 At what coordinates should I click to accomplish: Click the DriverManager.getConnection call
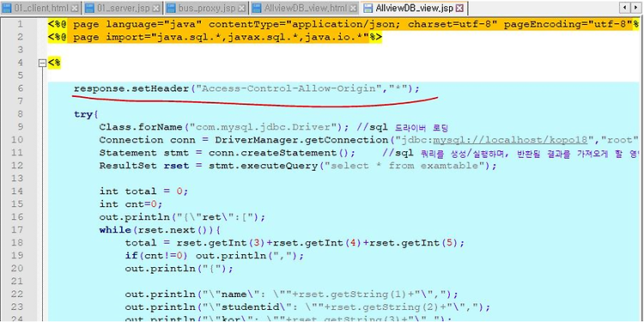(x=302, y=140)
